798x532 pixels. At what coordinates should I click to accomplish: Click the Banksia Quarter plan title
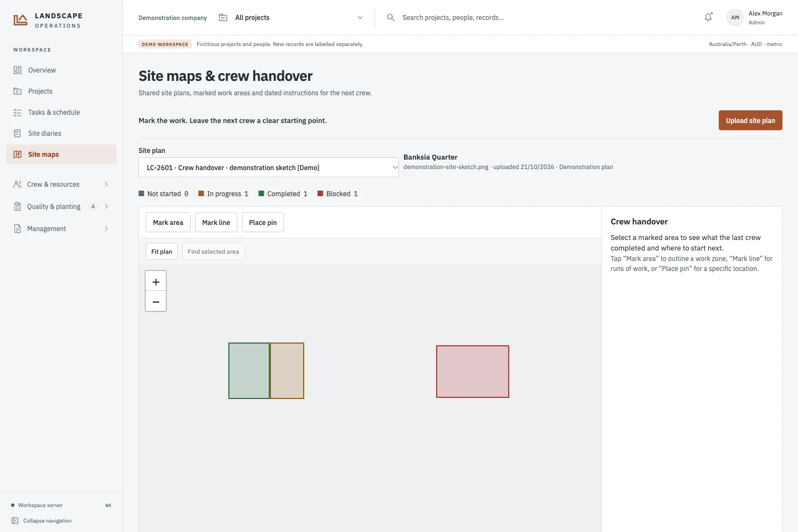(431, 157)
